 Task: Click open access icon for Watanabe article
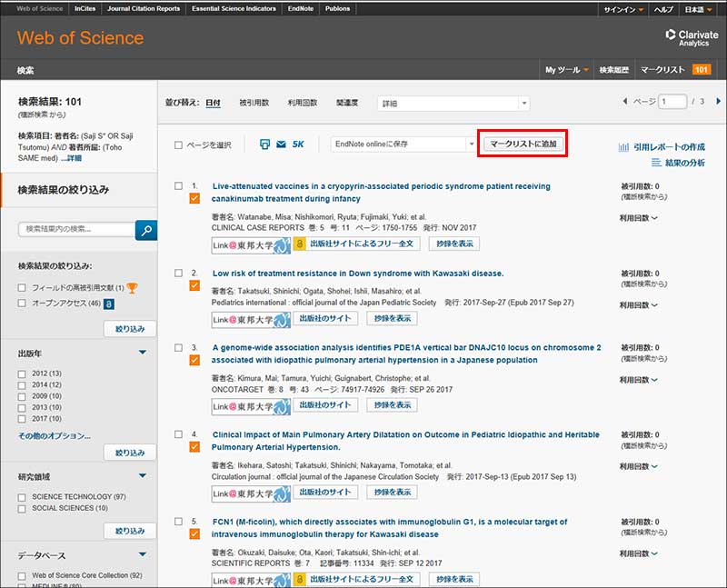coord(299,244)
